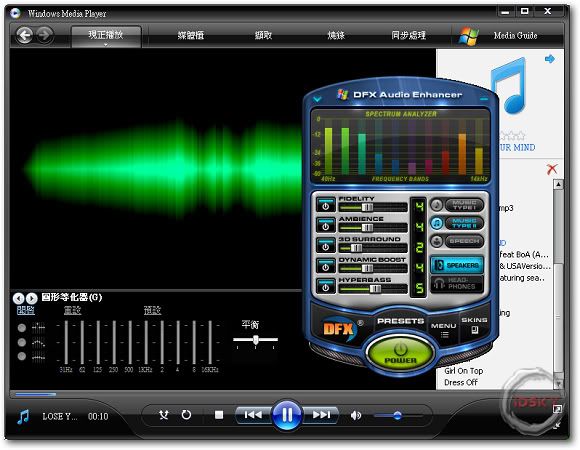580x450 pixels.
Task: Open dropdown under 現正播放 tab
Action: point(106,45)
